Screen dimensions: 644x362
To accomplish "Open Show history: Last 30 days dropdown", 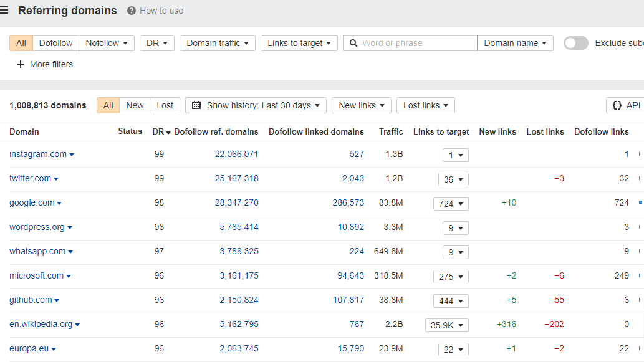I will tap(256, 105).
